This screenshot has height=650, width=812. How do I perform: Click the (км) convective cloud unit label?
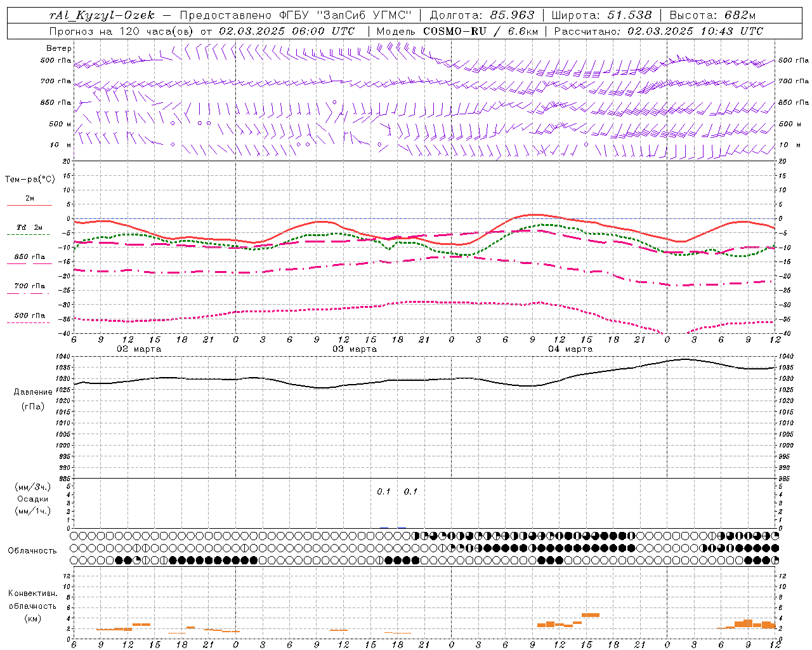(33, 618)
